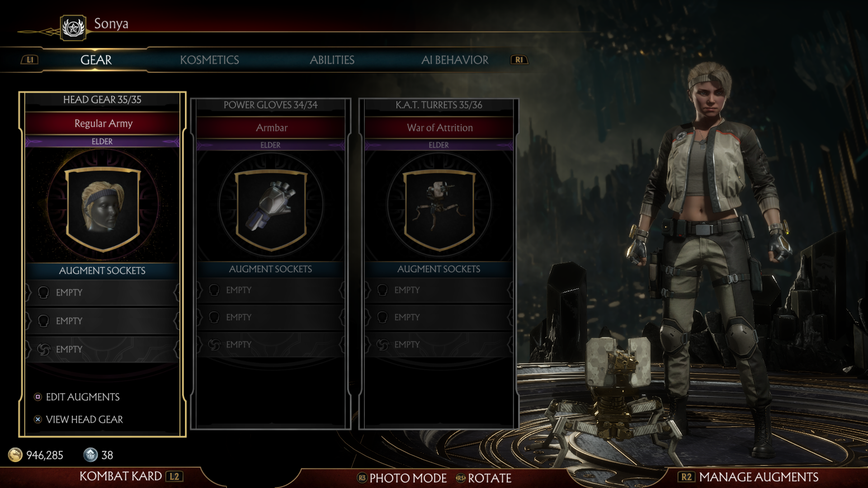
Task: Select third empty socket under Power Gloves
Action: pos(270,344)
